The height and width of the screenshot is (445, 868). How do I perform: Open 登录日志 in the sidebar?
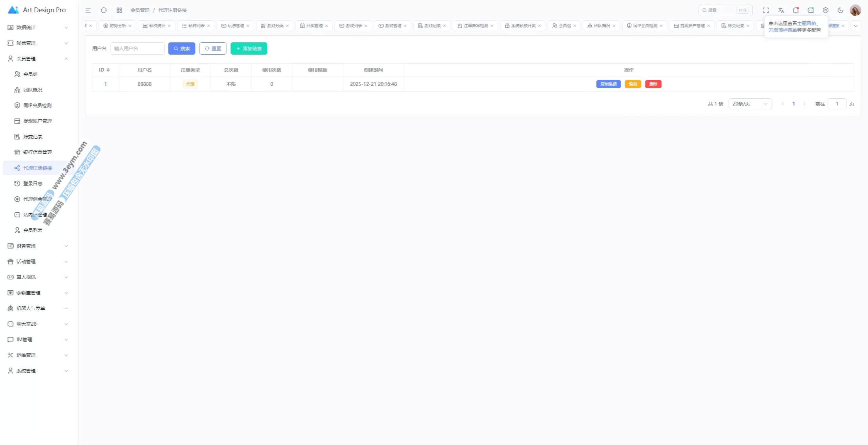[x=33, y=183]
